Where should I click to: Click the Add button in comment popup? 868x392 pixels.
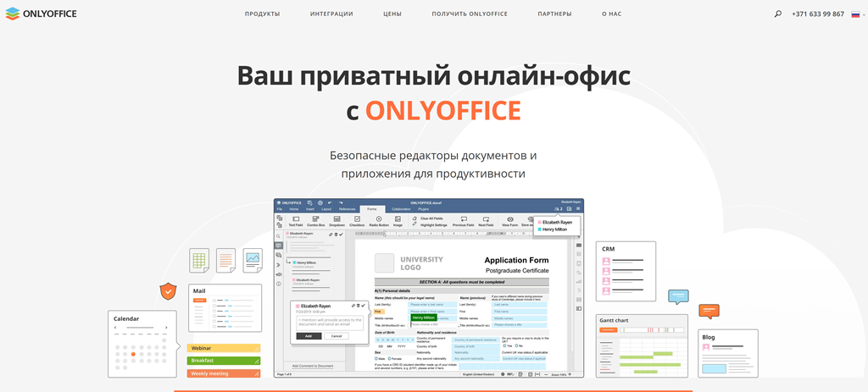[309, 335]
